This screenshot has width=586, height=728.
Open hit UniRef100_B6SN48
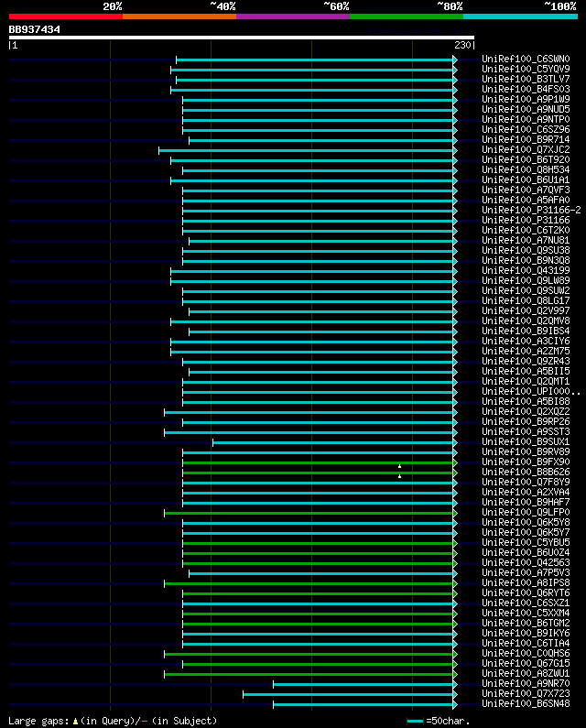tap(526, 704)
